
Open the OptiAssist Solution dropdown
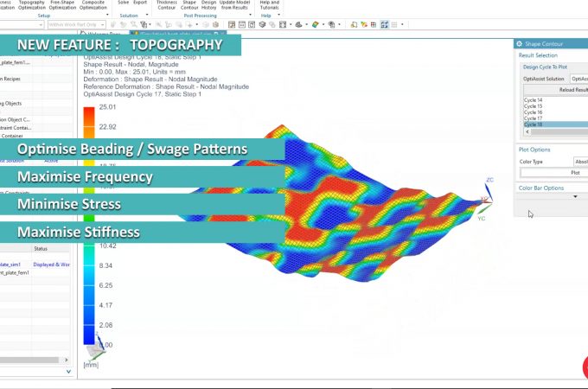pos(579,79)
